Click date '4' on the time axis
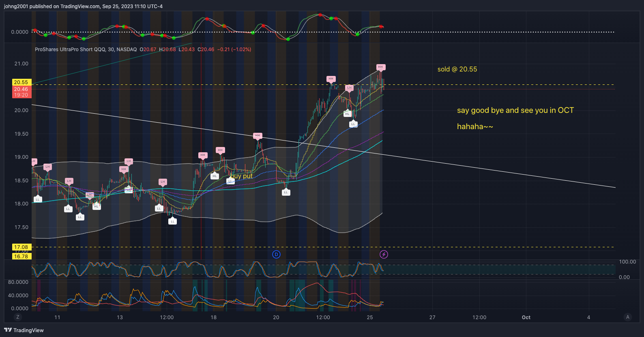 point(589,318)
